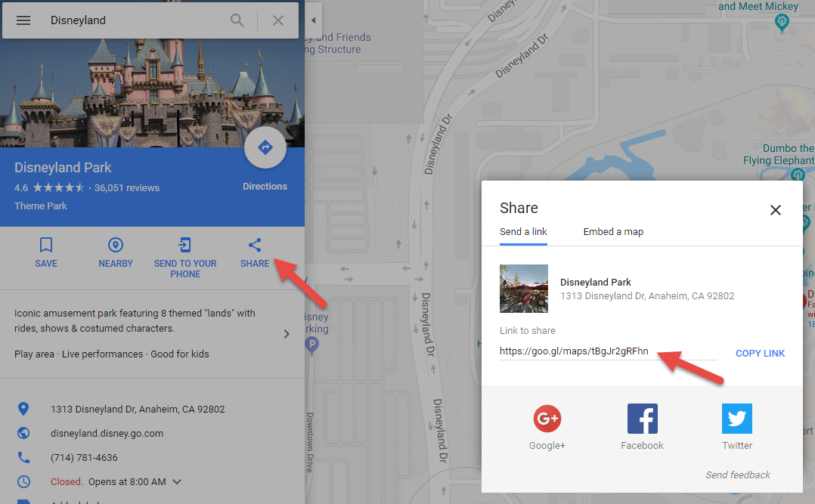Open the 36,051 reviews link
Screen dimensions: 815x504
[127, 188]
